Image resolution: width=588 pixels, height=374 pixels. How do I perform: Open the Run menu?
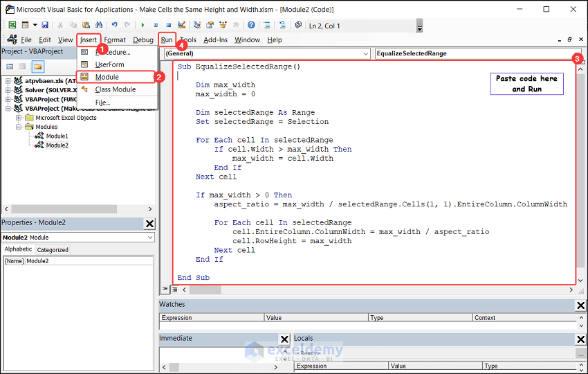tap(166, 39)
